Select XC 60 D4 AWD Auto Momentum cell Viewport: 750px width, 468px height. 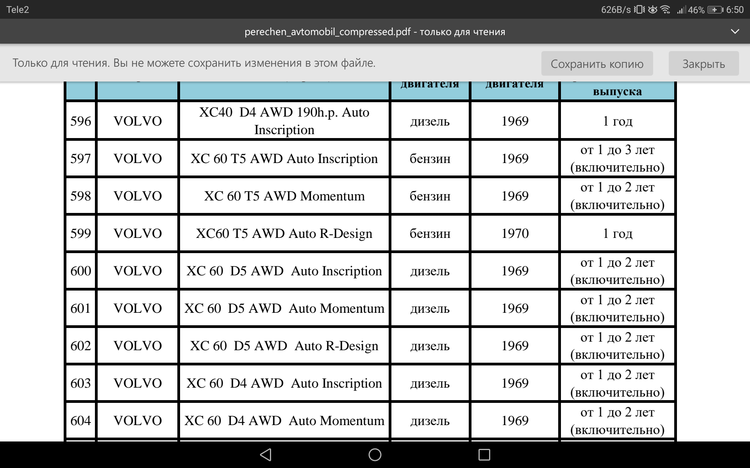point(284,420)
